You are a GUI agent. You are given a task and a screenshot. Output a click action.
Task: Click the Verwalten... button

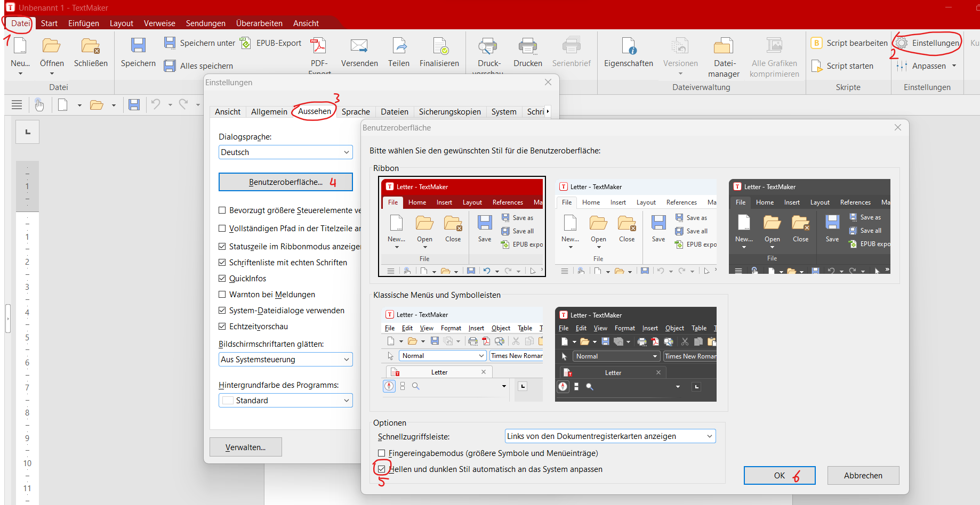246,447
